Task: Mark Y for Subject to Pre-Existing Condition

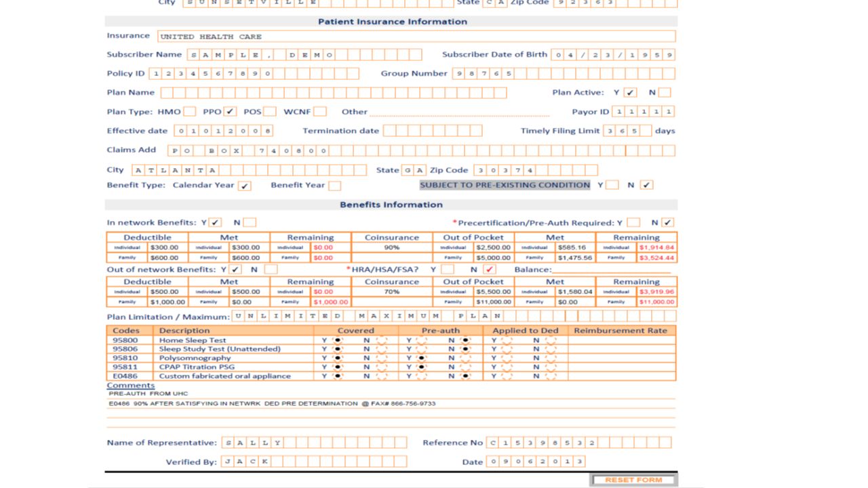Action: click(612, 184)
